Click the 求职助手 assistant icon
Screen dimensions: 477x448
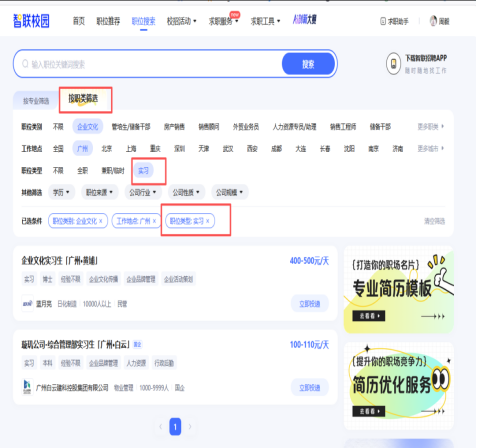click(383, 21)
